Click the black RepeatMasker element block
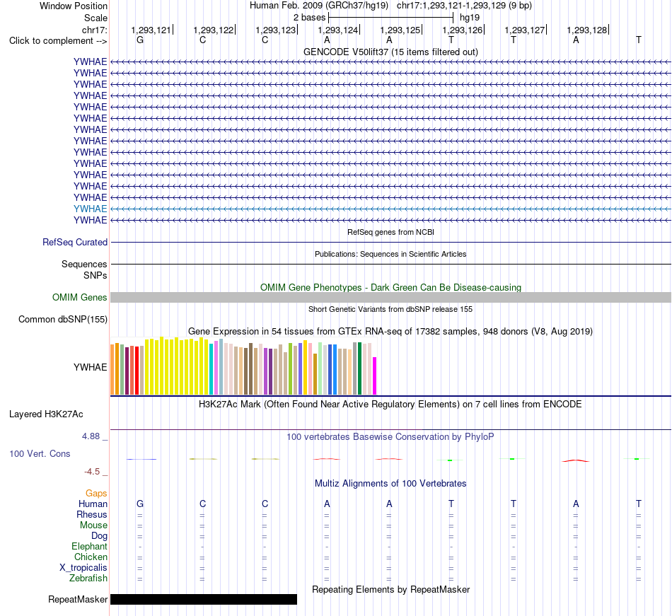The image size is (672, 616). coord(204,599)
